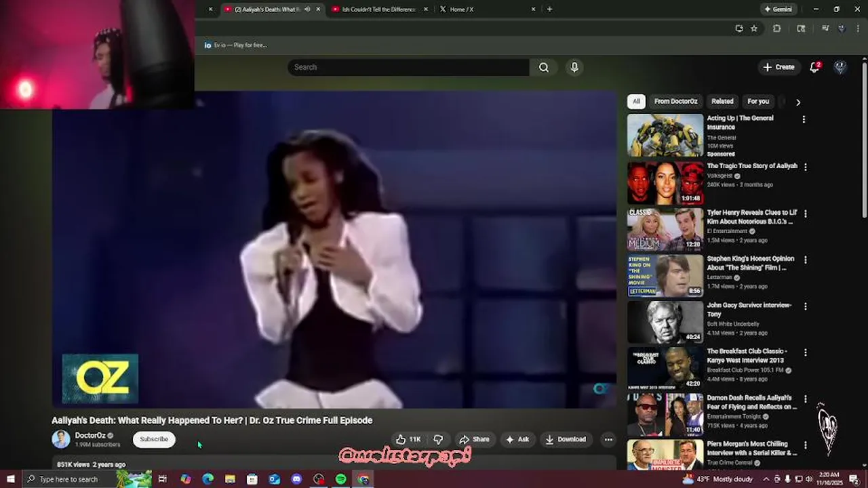Click the 2:20 AM clock on taskbar
Image resolution: width=868 pixels, height=488 pixels.
coord(829,479)
